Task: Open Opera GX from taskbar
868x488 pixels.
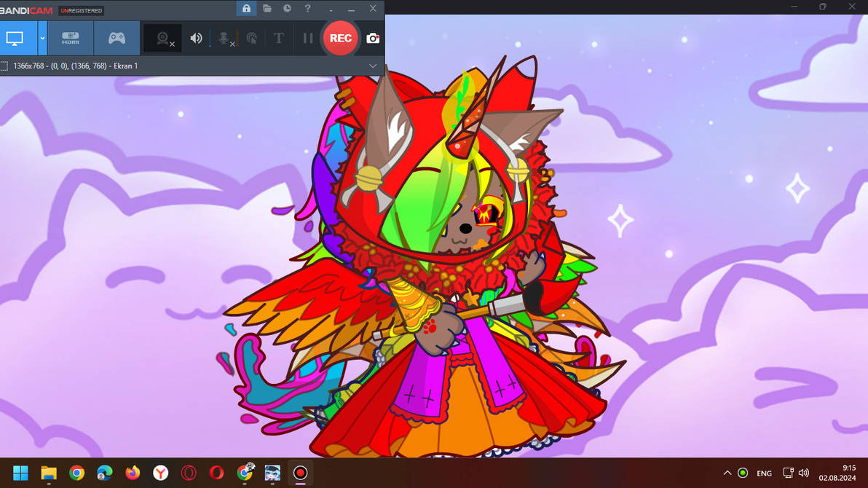Action: [x=189, y=473]
